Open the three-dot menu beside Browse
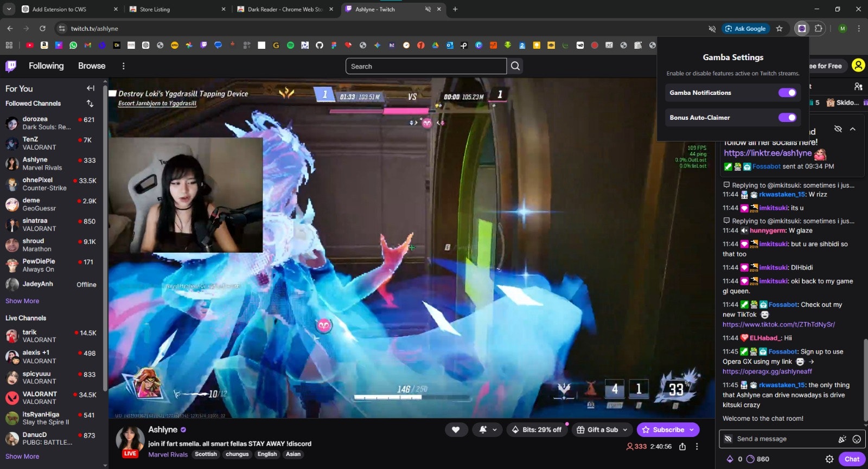 (123, 66)
